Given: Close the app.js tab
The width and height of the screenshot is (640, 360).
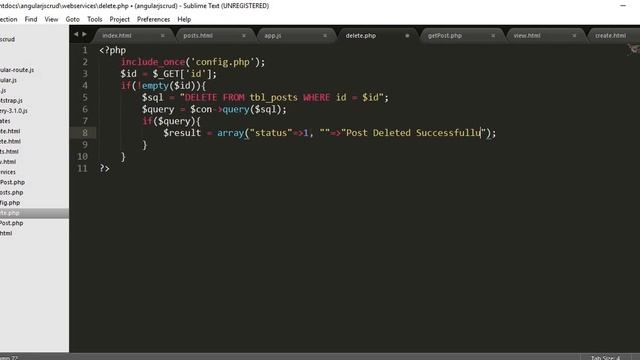Looking at the screenshot, I should tap(325, 36).
